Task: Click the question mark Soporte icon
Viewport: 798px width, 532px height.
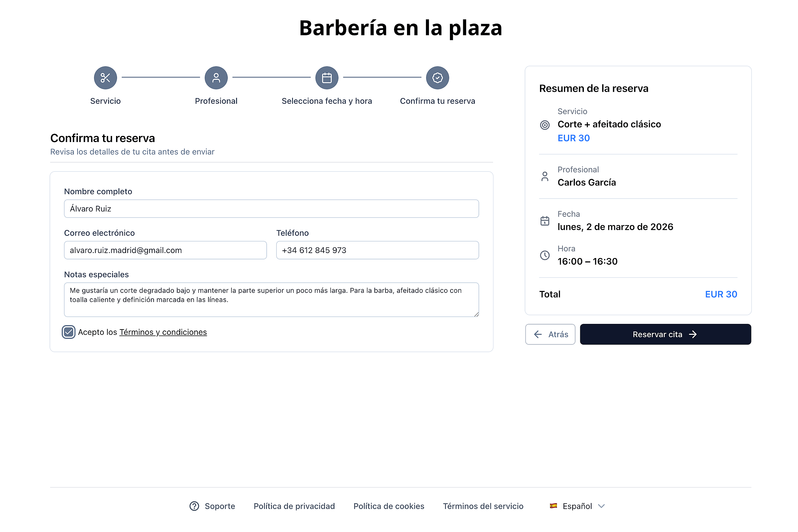Action: point(194,505)
